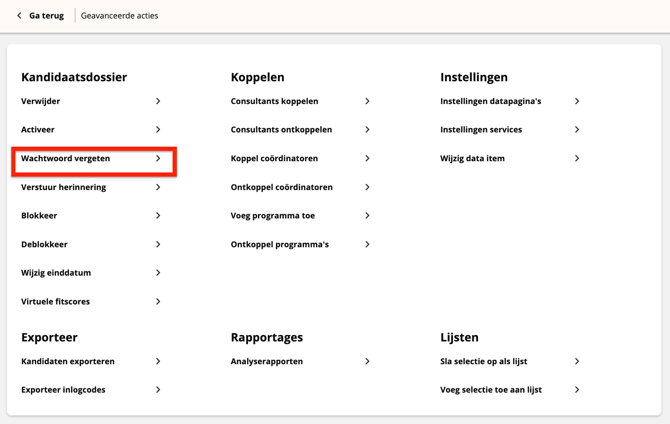670x424 pixels.
Task: Expand the Wachtwoord vergeten chevron
Action: pos(158,158)
